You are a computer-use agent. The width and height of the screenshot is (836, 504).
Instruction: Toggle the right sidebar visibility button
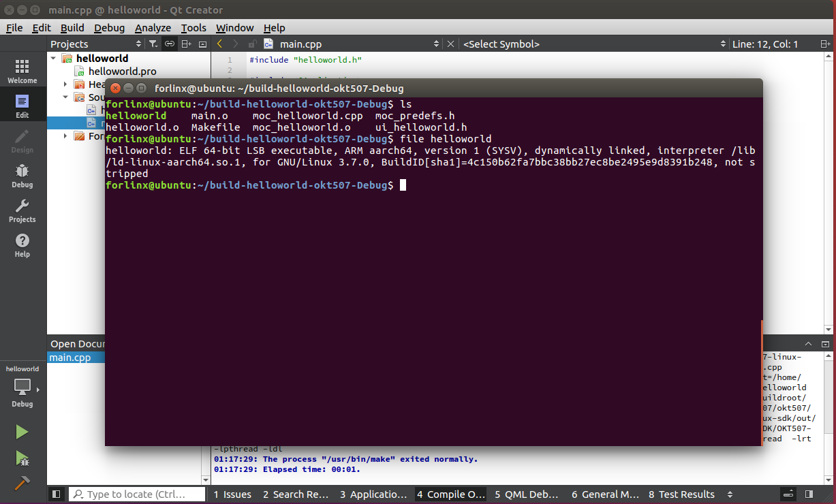pyautogui.click(x=809, y=494)
